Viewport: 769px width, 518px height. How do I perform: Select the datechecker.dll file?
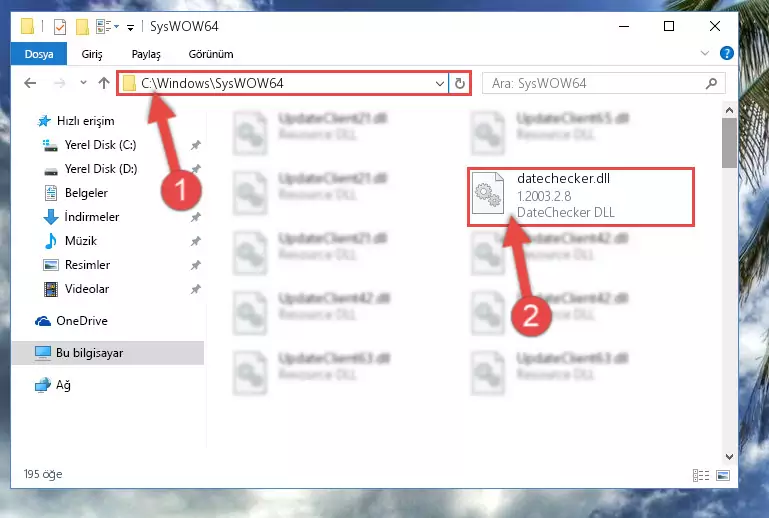581,196
